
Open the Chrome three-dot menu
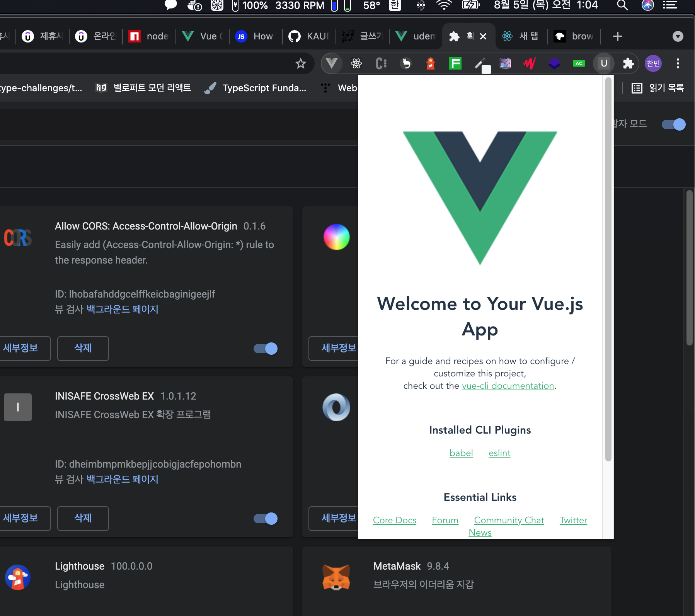point(678,63)
